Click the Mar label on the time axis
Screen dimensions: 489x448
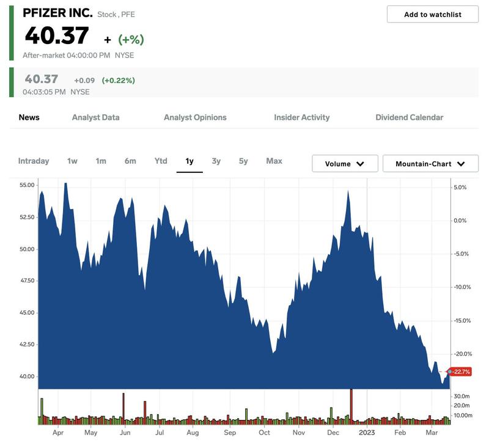click(432, 433)
